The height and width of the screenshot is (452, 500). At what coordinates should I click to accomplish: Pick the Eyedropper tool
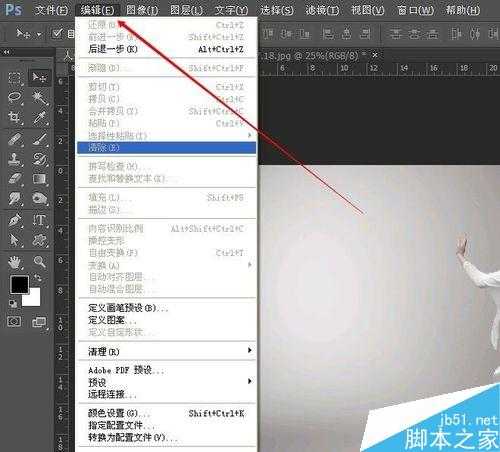coord(40,118)
